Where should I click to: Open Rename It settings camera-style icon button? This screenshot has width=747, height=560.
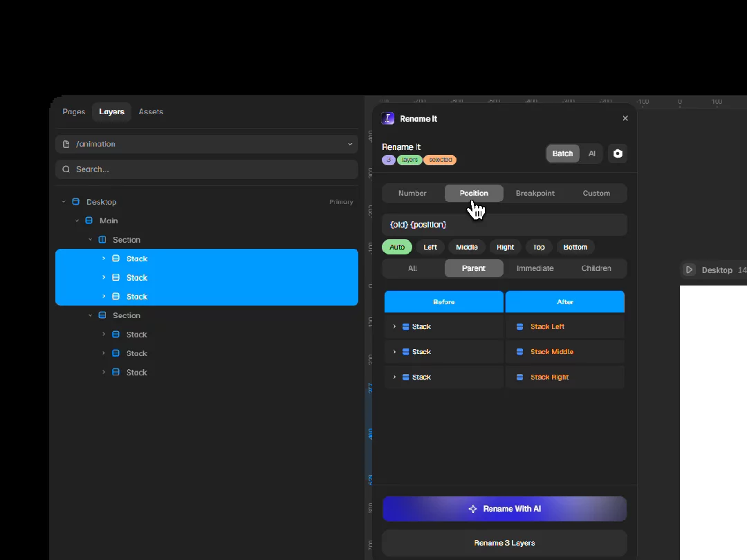(x=618, y=153)
